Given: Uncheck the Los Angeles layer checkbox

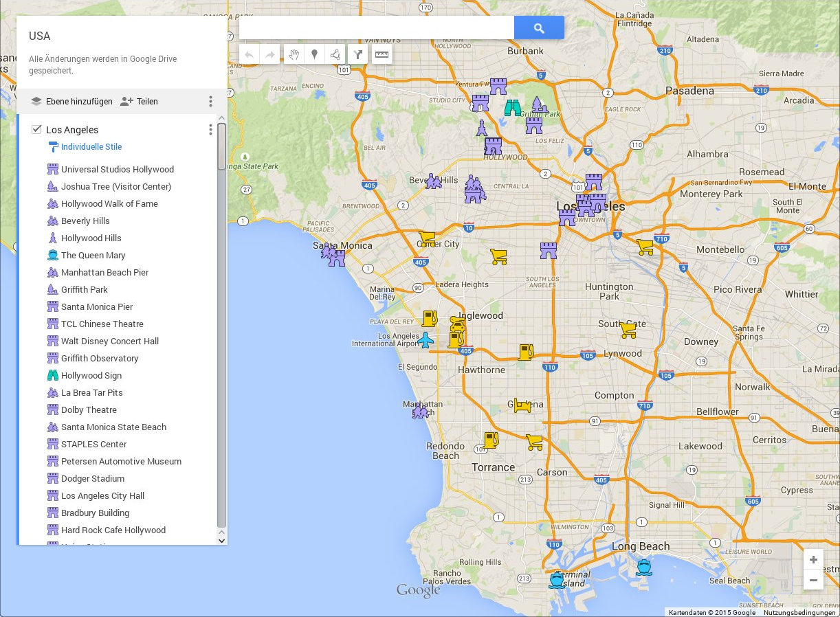Looking at the screenshot, I should (36, 129).
